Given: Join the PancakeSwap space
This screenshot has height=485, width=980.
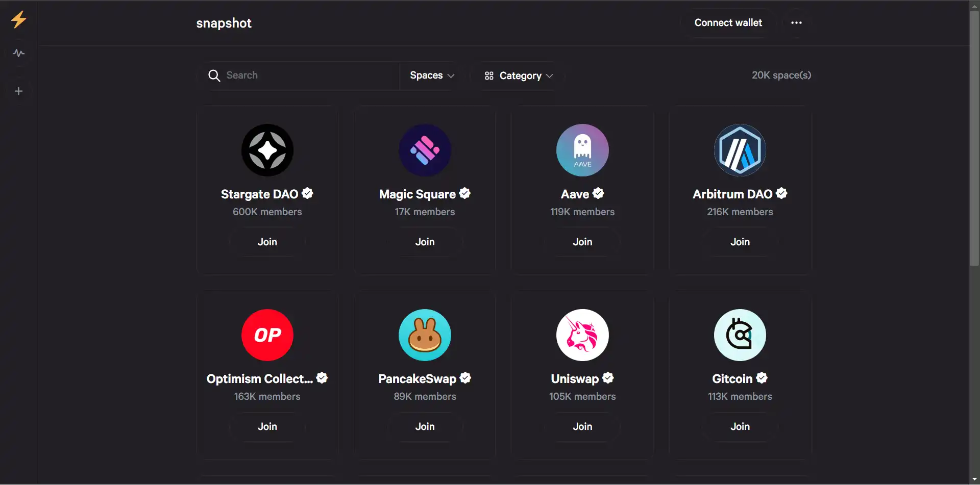Looking at the screenshot, I should [425, 426].
